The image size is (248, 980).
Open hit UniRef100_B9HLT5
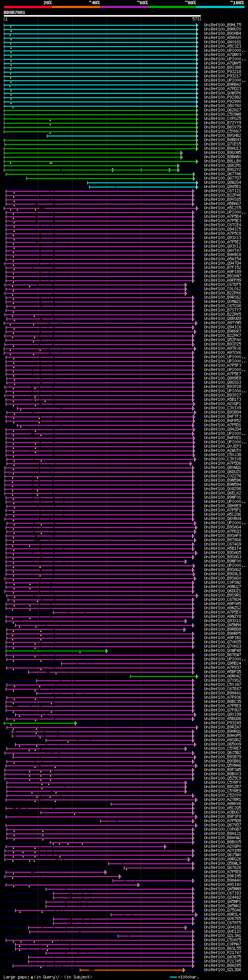tap(222, 25)
